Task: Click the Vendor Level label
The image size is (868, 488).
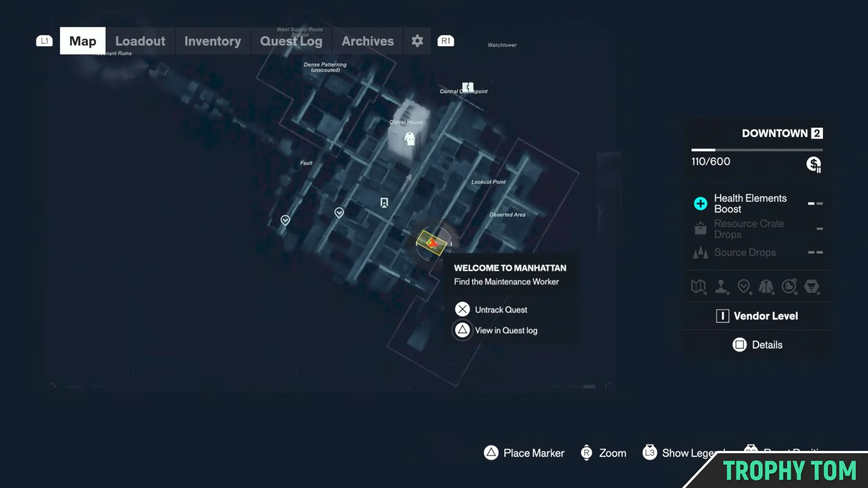Action: click(765, 316)
